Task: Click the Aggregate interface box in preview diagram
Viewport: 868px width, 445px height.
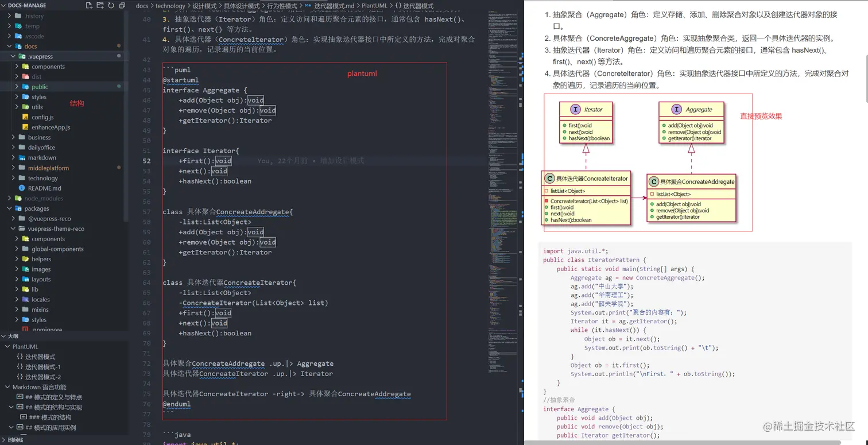Action: pyautogui.click(x=691, y=123)
